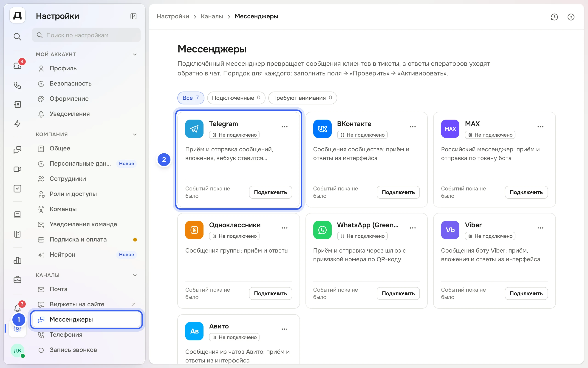Open the search icon in the left rail
Viewport: 588px width, 368px height.
point(17,37)
